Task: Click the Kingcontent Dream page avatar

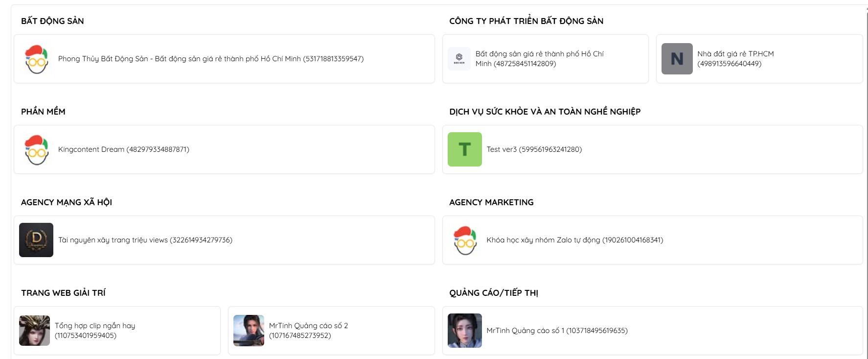Action: (x=37, y=149)
